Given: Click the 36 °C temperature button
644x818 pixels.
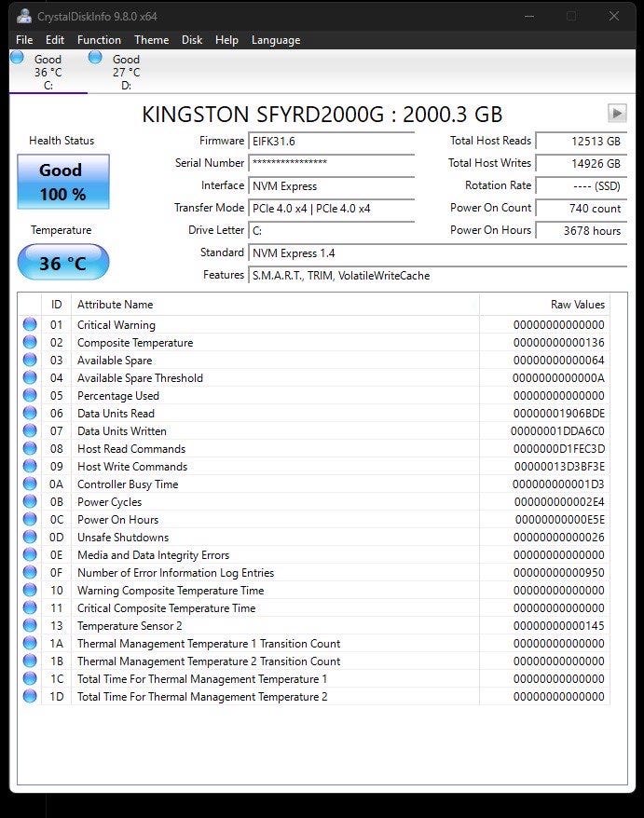Looking at the screenshot, I should click(x=63, y=262).
